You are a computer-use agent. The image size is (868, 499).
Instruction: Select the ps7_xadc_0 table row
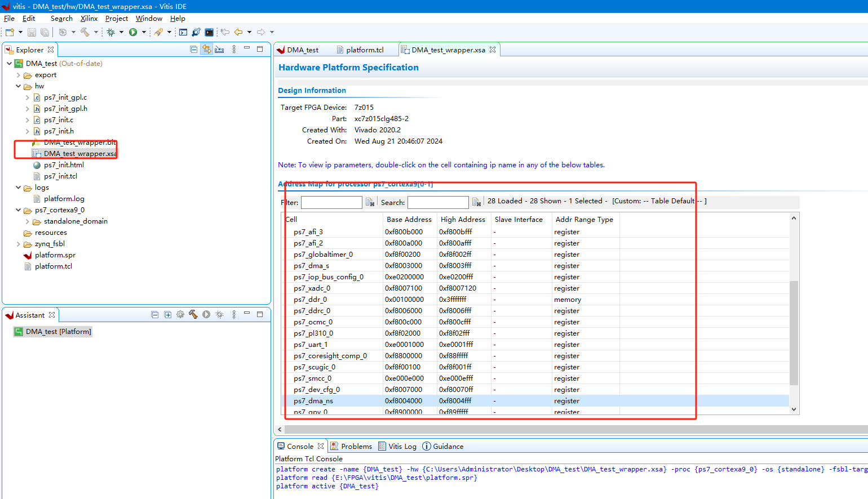(535, 288)
